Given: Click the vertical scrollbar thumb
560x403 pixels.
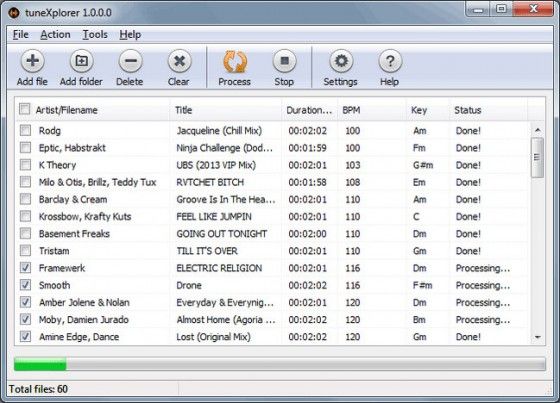Looking at the screenshot, I should click(x=537, y=157).
